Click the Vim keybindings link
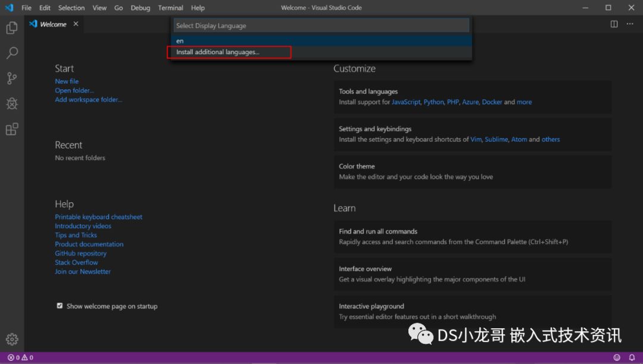This screenshot has height=364, width=643. (476, 139)
